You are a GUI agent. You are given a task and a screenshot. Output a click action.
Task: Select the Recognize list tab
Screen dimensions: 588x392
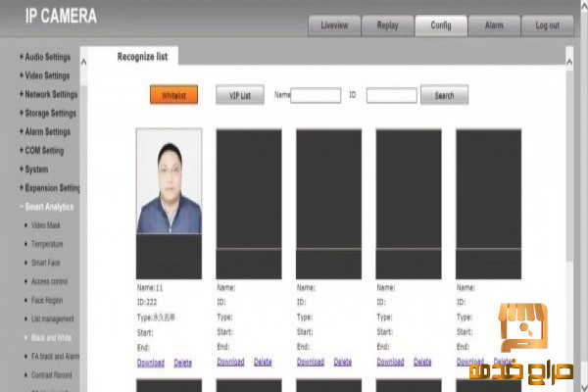pos(142,57)
